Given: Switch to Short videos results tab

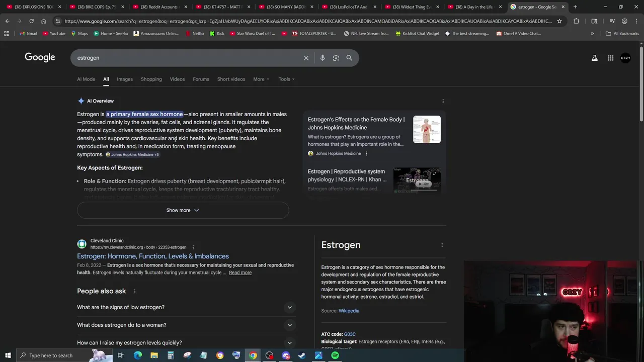Looking at the screenshot, I should 231,79.
